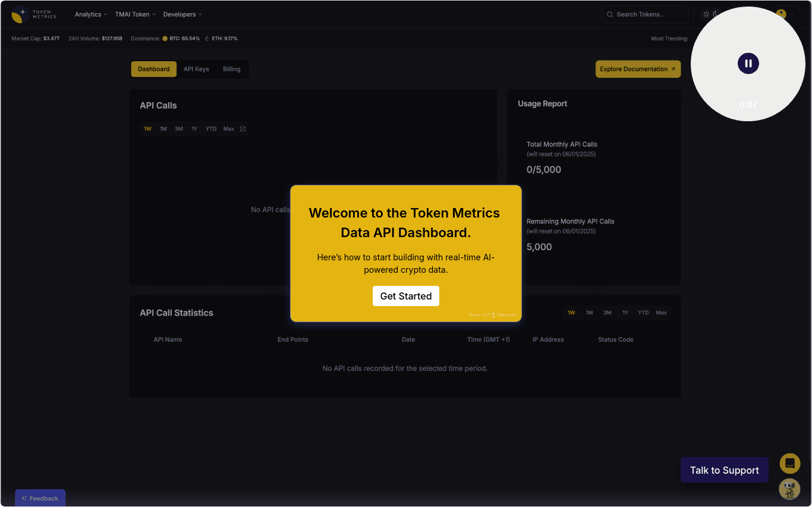The width and height of the screenshot is (812, 507).
Task: Click the Time (GMT +1) column header
Action: click(489, 339)
